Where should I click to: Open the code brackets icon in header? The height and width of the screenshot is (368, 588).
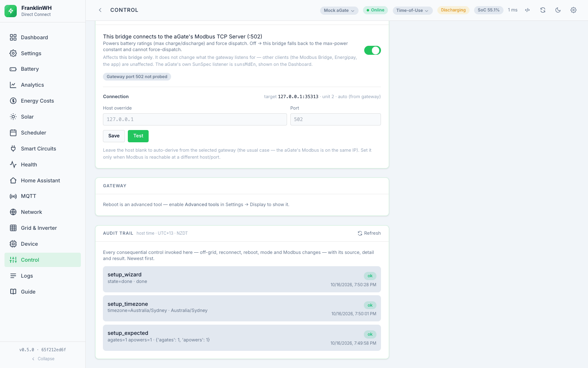coord(528,10)
